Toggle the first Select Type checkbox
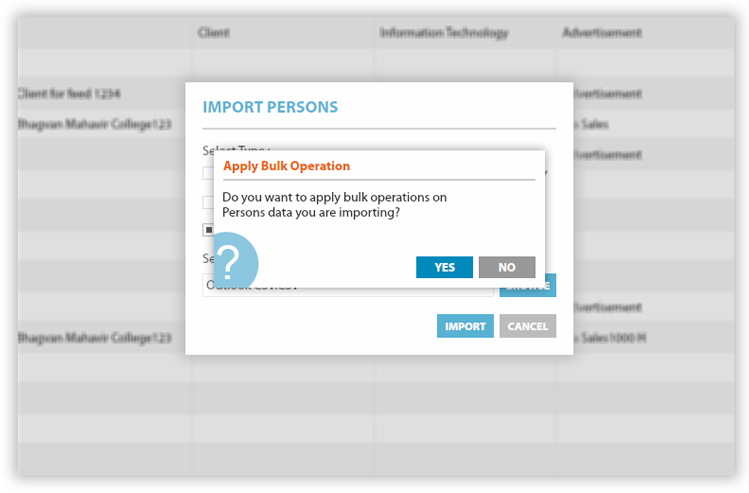 [208, 173]
